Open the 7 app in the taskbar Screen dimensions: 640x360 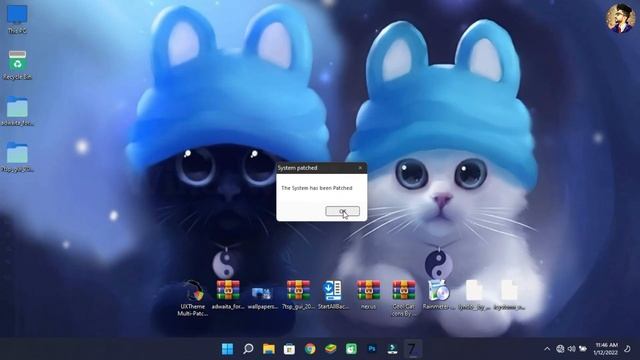(x=413, y=349)
